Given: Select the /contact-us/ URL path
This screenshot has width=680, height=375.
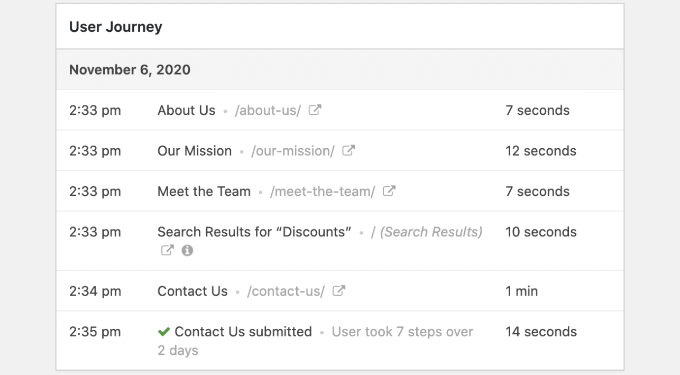Looking at the screenshot, I should click(x=286, y=291).
